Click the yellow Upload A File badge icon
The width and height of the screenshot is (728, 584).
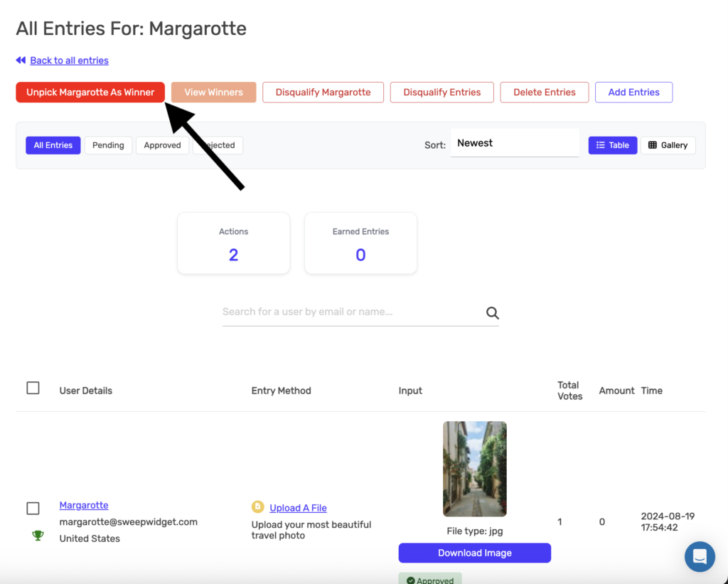point(257,507)
